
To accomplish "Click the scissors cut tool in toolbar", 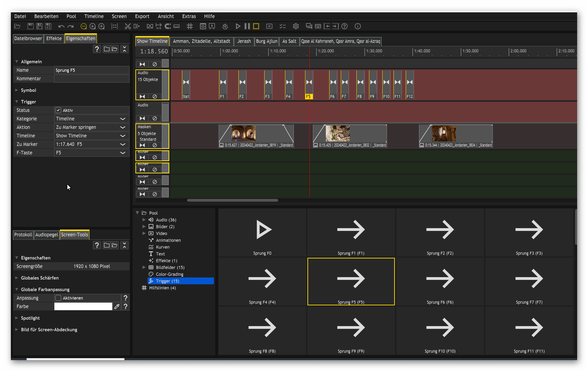I will coord(128,26).
